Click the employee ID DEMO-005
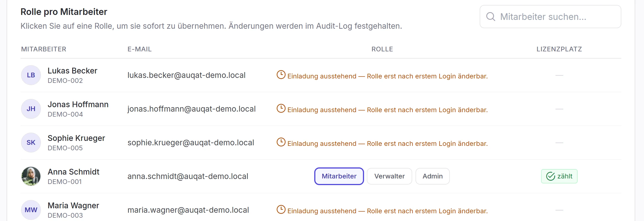 (65, 148)
